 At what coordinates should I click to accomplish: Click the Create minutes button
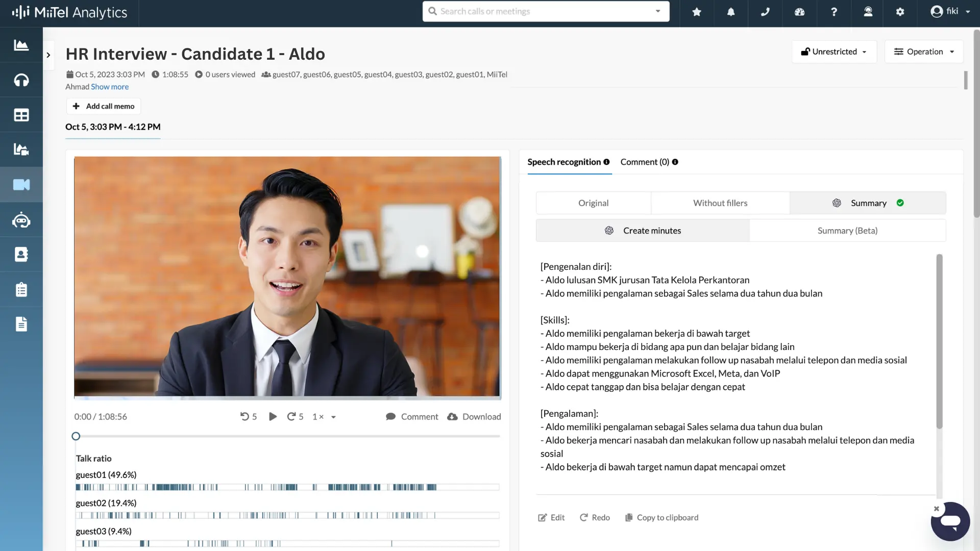click(x=643, y=230)
